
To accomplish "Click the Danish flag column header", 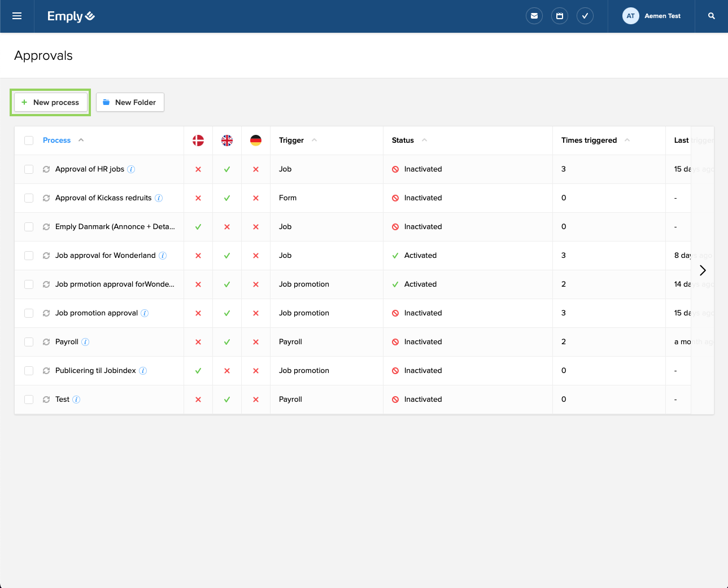I will [x=198, y=141].
